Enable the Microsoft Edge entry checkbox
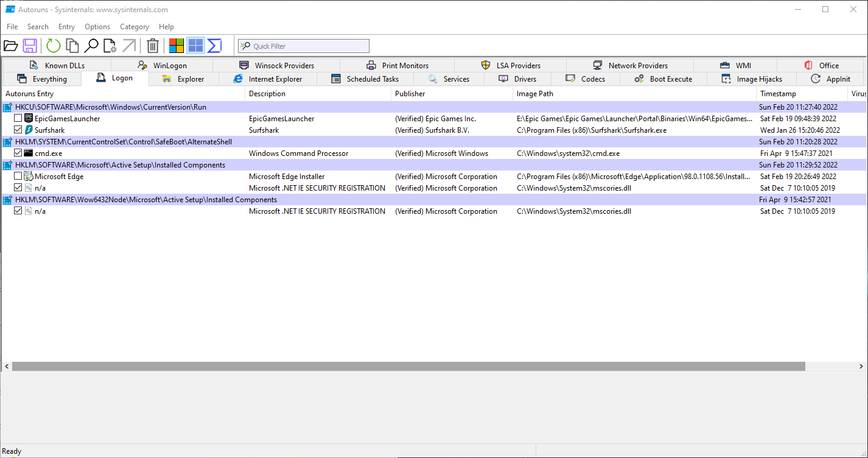The height and width of the screenshot is (458, 868). (x=18, y=177)
